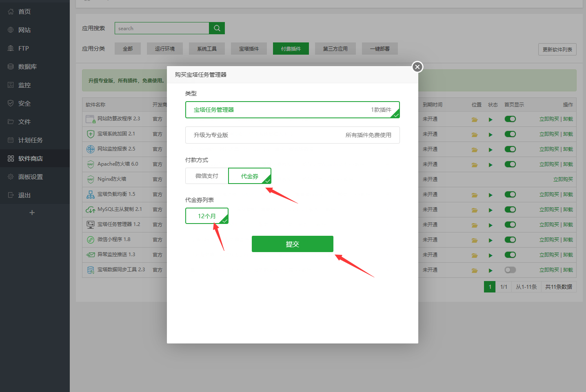The width and height of the screenshot is (586, 392).
Task: Click the Apache防火墙 6.0 WAF icon
Action: pos(91,164)
